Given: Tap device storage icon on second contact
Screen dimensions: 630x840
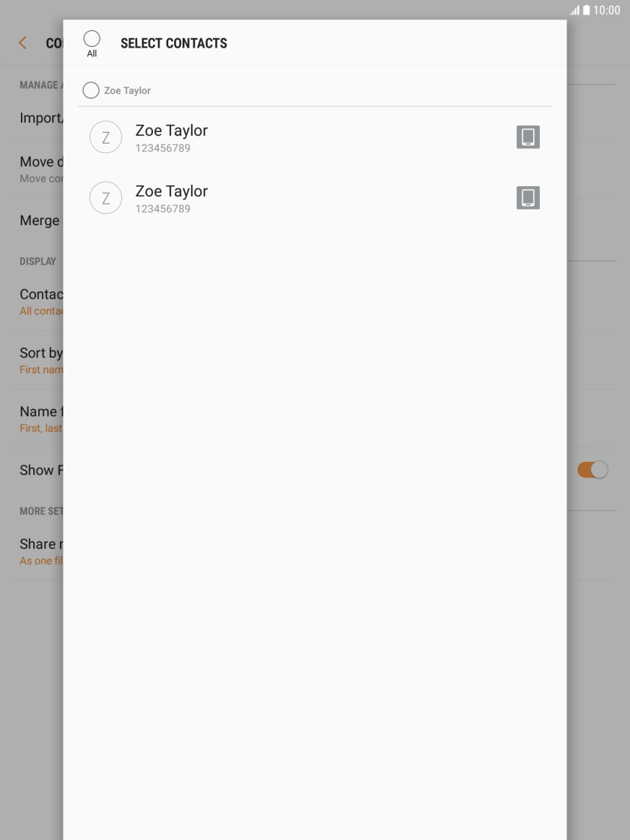Looking at the screenshot, I should [x=528, y=198].
